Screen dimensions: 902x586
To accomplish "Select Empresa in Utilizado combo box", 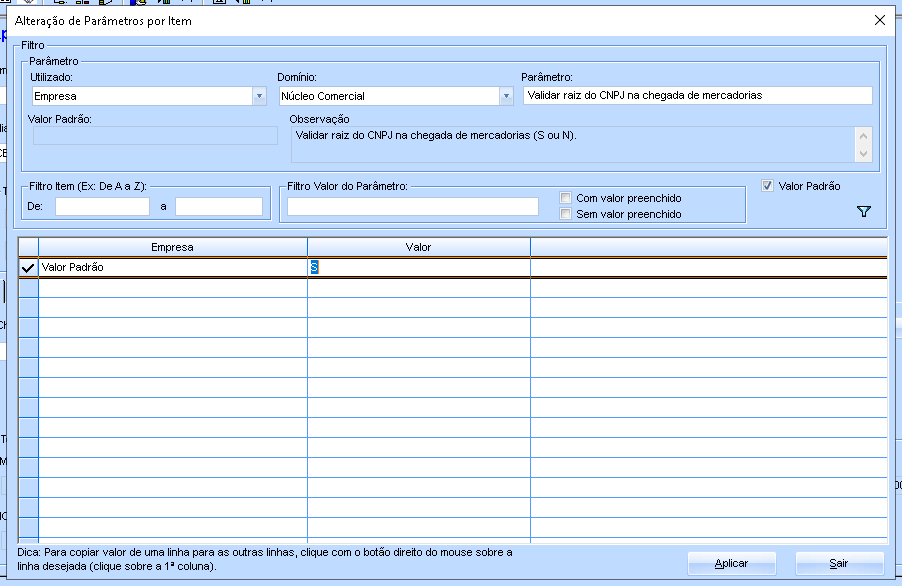I will (x=142, y=96).
